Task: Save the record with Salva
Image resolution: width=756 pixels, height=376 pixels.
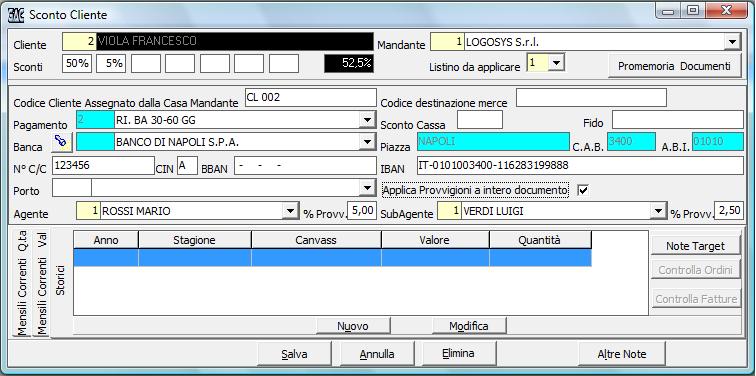Action: 295,354
